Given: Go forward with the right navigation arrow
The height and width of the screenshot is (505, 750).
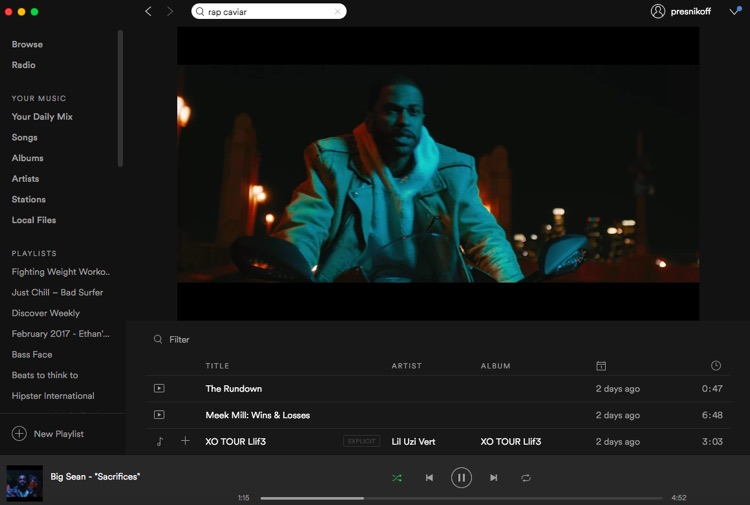Looking at the screenshot, I should [x=170, y=11].
